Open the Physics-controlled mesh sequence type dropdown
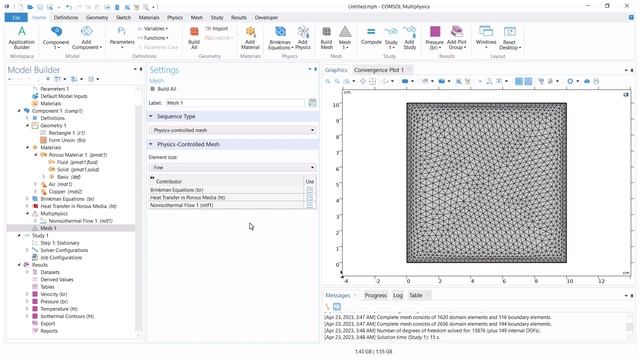The height and width of the screenshot is (360, 640). tap(233, 130)
